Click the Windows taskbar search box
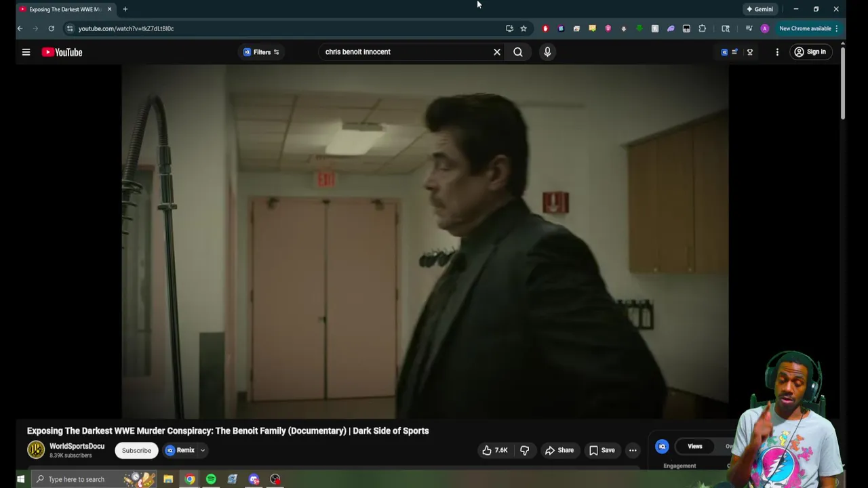The height and width of the screenshot is (488, 868). [95, 479]
